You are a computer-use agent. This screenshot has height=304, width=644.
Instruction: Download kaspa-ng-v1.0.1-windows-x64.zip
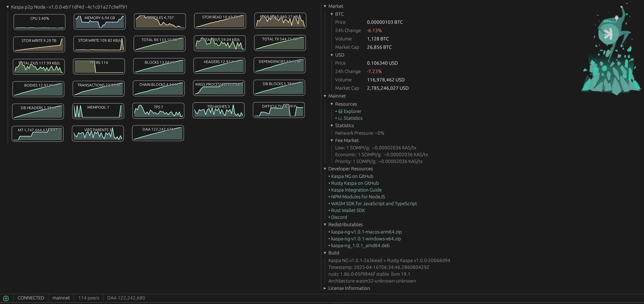tap(366, 239)
